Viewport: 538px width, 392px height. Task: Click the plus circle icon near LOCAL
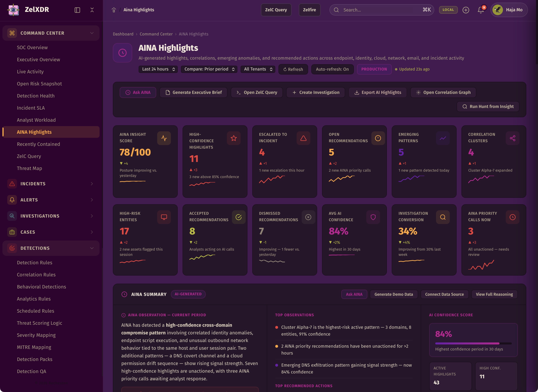tap(466, 10)
